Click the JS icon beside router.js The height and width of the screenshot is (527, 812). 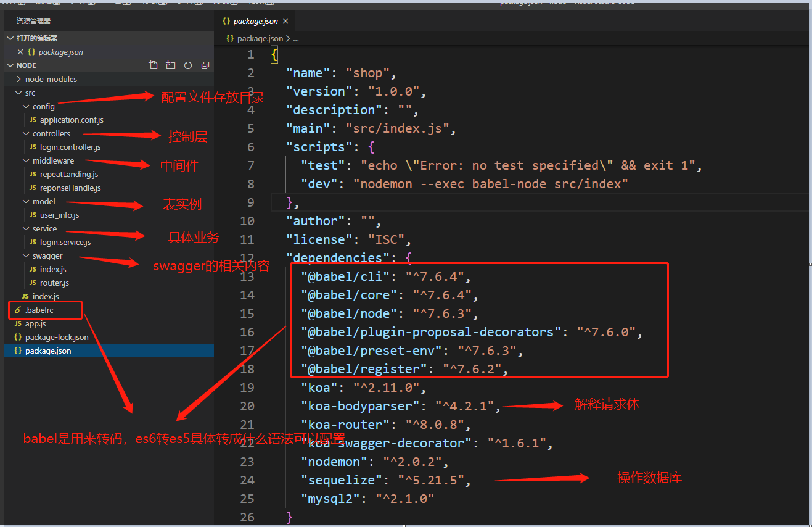pyautogui.click(x=33, y=283)
